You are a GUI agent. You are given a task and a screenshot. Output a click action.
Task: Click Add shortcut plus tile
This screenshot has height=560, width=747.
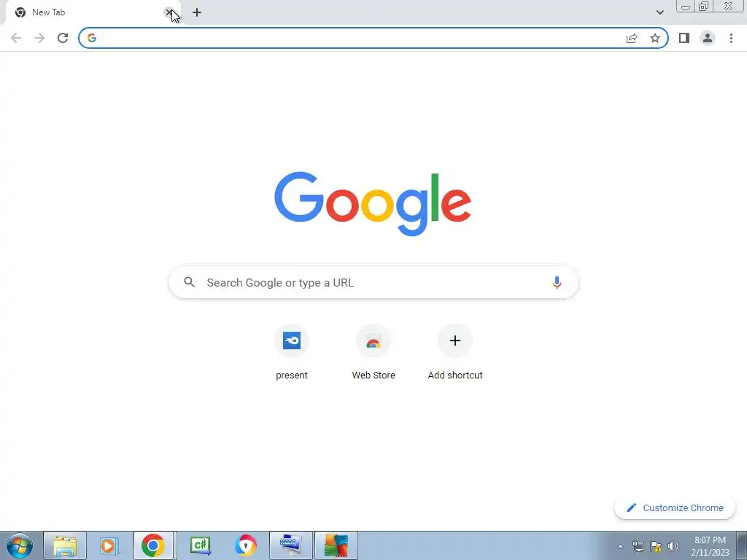click(455, 351)
